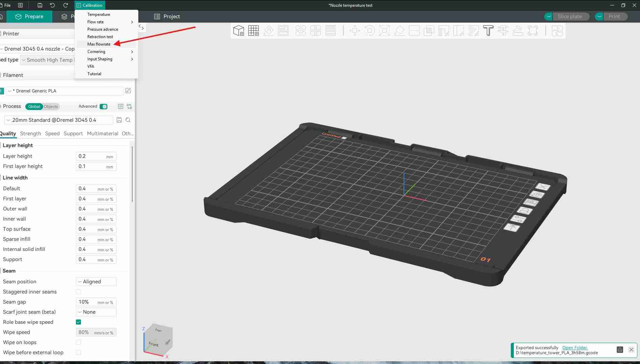Click the Arrange all objects icon
This screenshot has width=640, height=364.
283,31
